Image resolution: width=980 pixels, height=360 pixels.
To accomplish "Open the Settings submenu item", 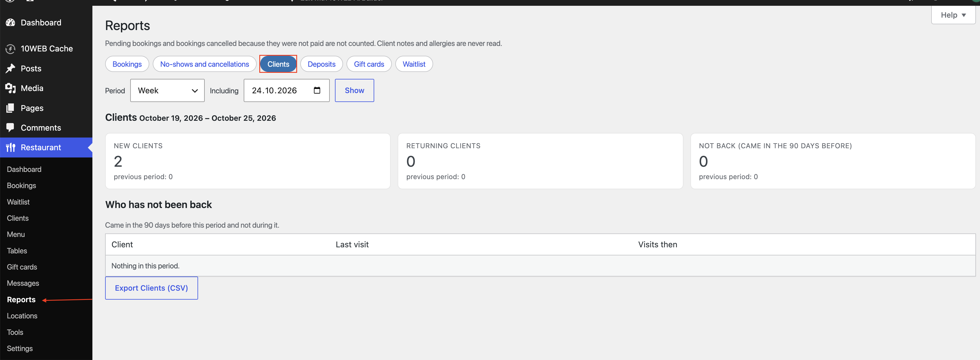I will coord(20,348).
